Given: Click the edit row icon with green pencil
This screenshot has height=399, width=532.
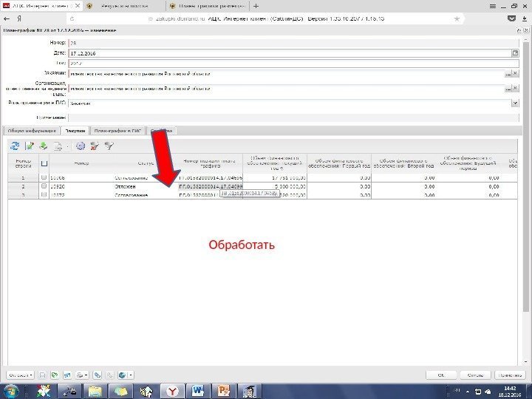Looking at the screenshot, I should point(30,146).
